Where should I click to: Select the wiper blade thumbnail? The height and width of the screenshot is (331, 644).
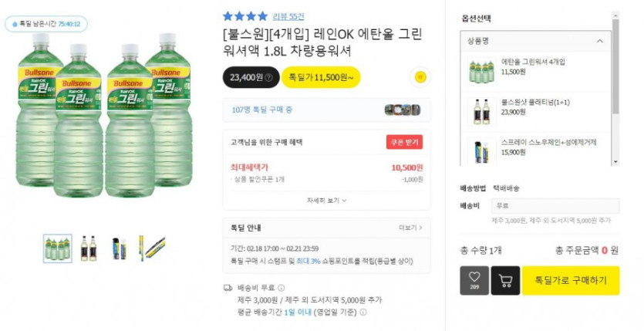[152, 248]
